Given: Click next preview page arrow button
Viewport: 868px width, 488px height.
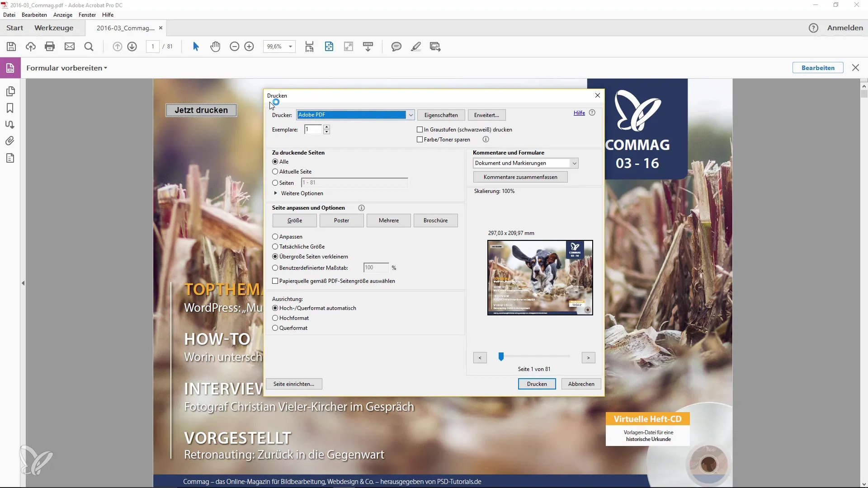Looking at the screenshot, I should tap(588, 358).
